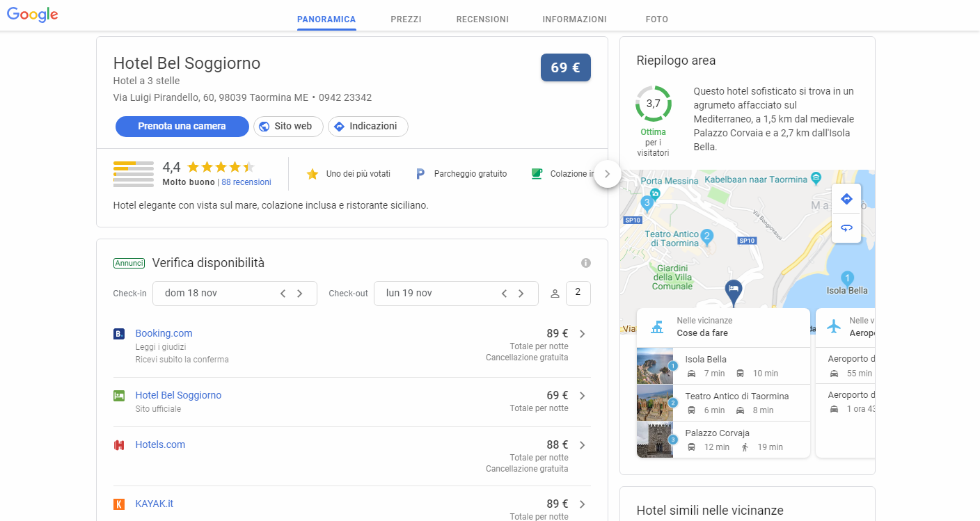This screenshot has height=521, width=980.
Task: Click the info icon beside Verifica disponibilità
Action: [585, 263]
